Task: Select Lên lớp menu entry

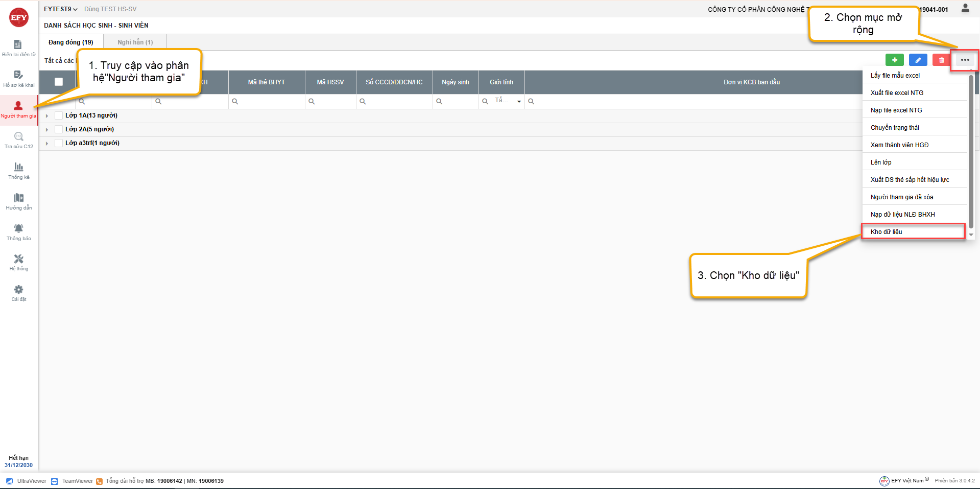Action: [x=915, y=162]
